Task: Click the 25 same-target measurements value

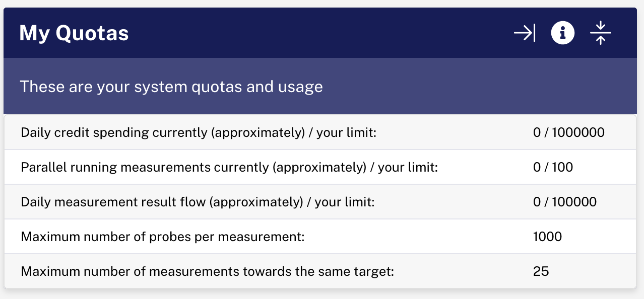Action: [541, 271]
